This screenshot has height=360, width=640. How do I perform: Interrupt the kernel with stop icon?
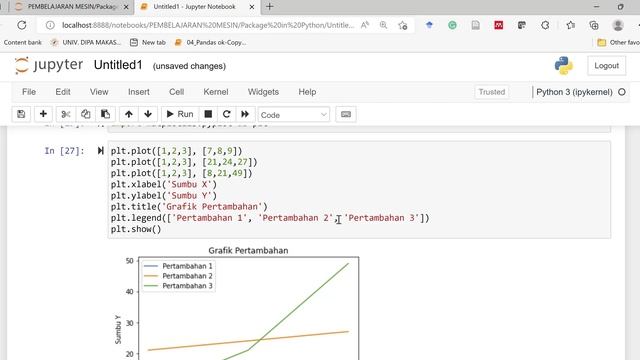click(x=208, y=114)
